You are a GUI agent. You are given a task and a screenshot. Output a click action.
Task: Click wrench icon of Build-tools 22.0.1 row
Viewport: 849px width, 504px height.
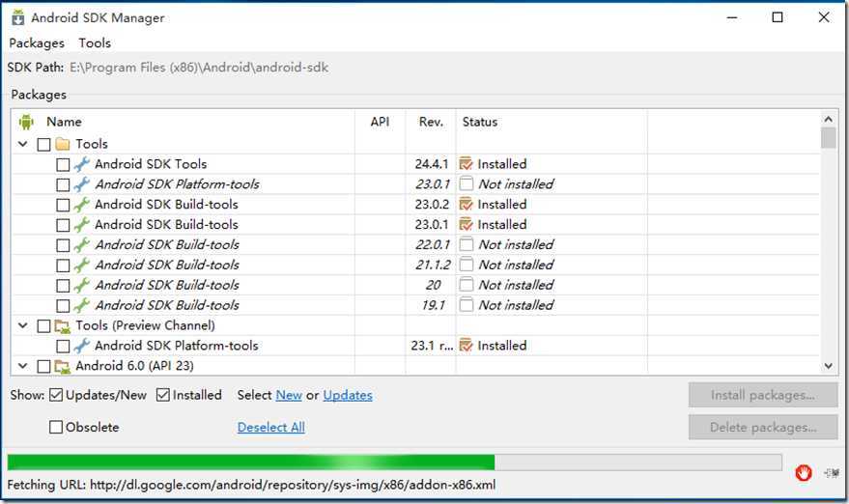pos(82,244)
